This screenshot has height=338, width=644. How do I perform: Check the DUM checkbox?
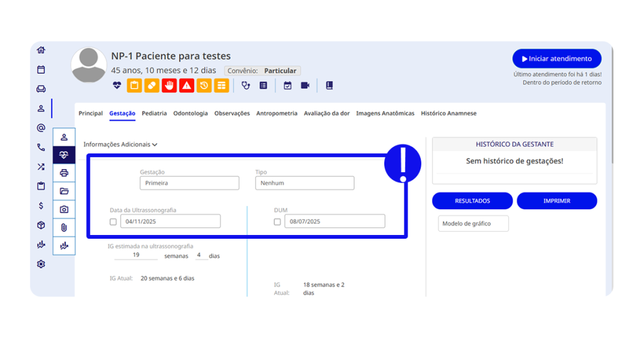277,222
